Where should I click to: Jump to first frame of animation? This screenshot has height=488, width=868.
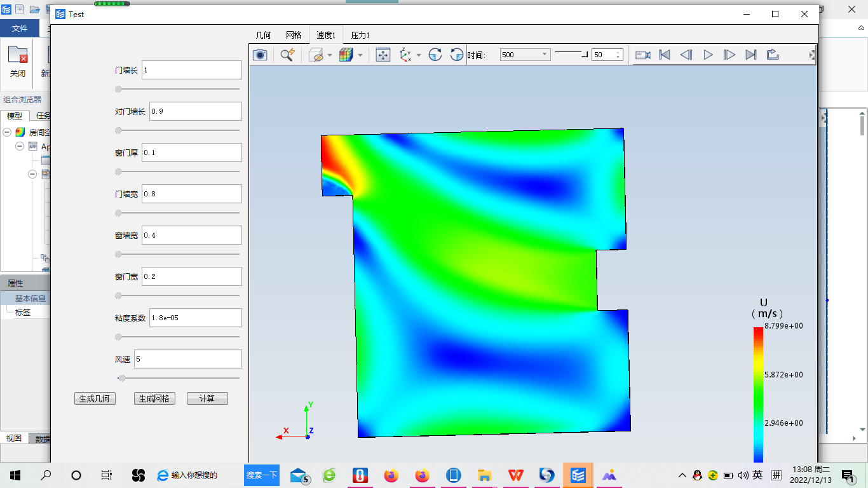tap(665, 55)
